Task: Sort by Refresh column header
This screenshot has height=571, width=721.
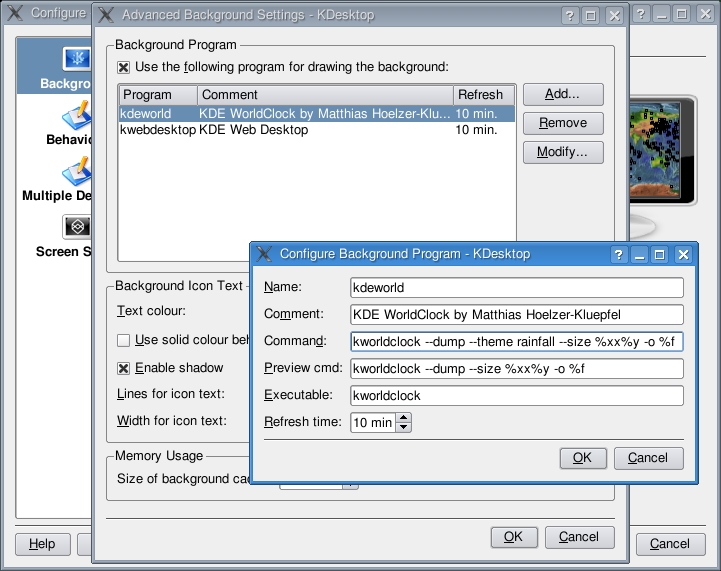Action: point(484,95)
